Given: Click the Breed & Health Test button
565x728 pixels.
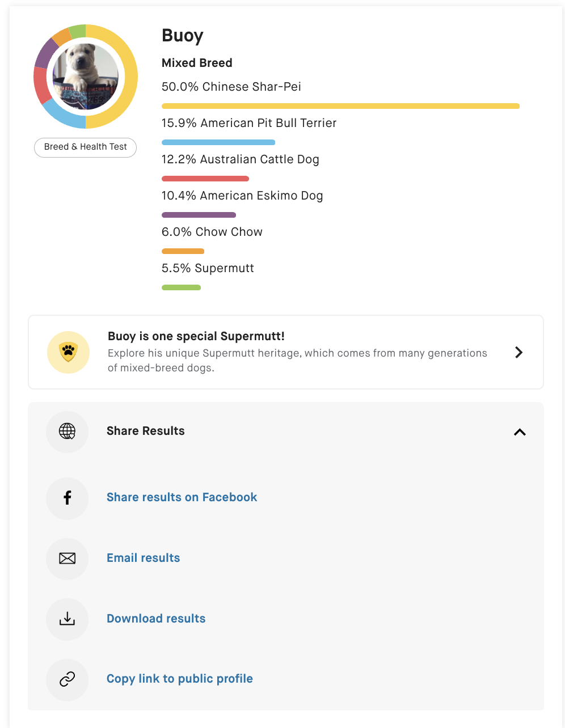Looking at the screenshot, I should point(86,147).
